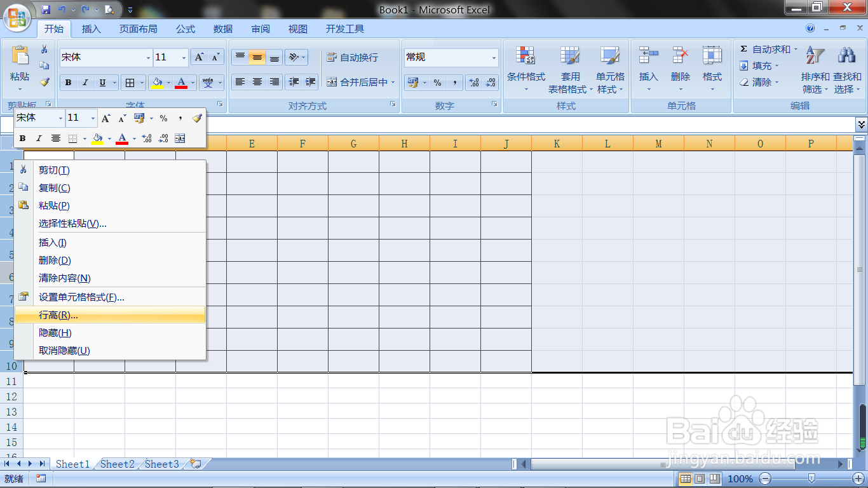Align text to bottom in ribbon
The height and width of the screenshot is (488, 868).
click(275, 57)
